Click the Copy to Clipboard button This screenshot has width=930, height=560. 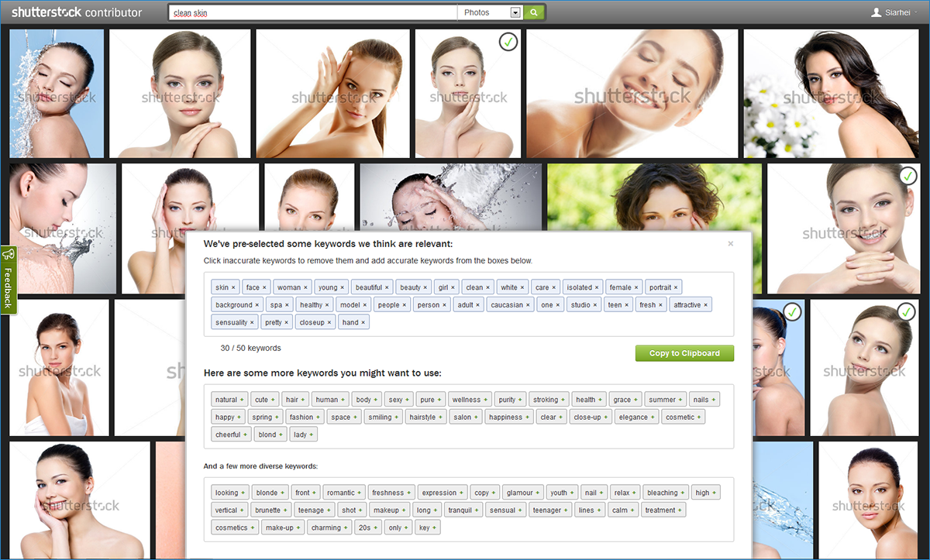click(x=684, y=353)
